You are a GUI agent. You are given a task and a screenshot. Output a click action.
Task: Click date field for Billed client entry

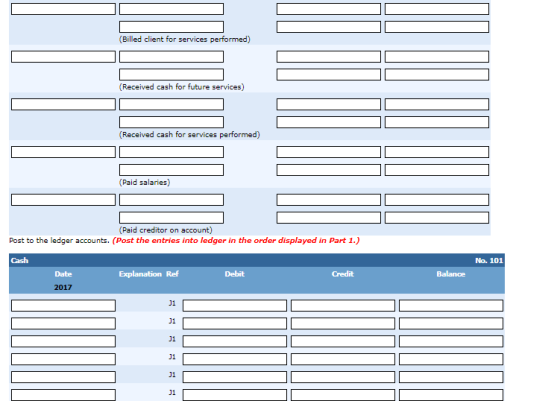click(63, 9)
